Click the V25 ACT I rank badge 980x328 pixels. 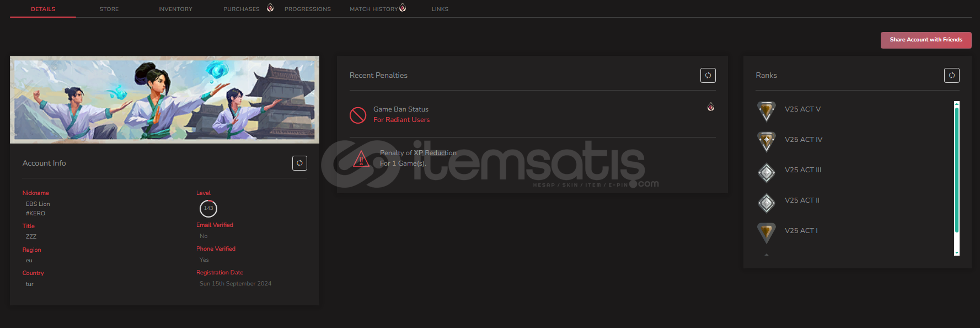tap(767, 232)
